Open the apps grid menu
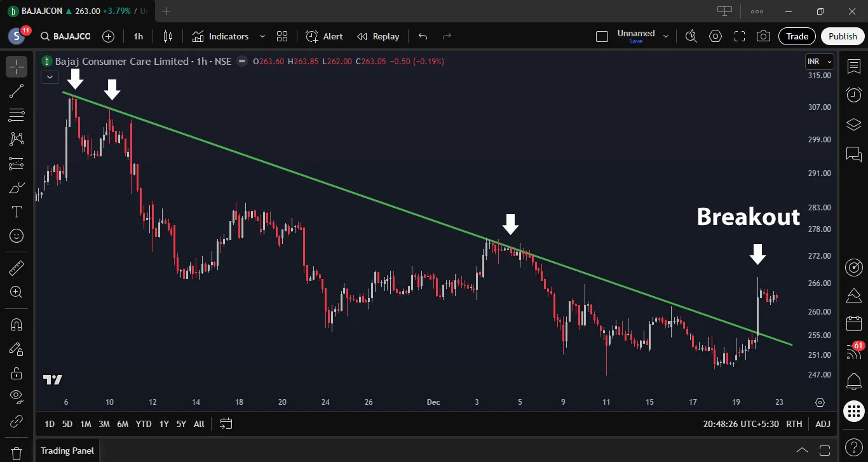This screenshot has height=462, width=868. point(854,411)
